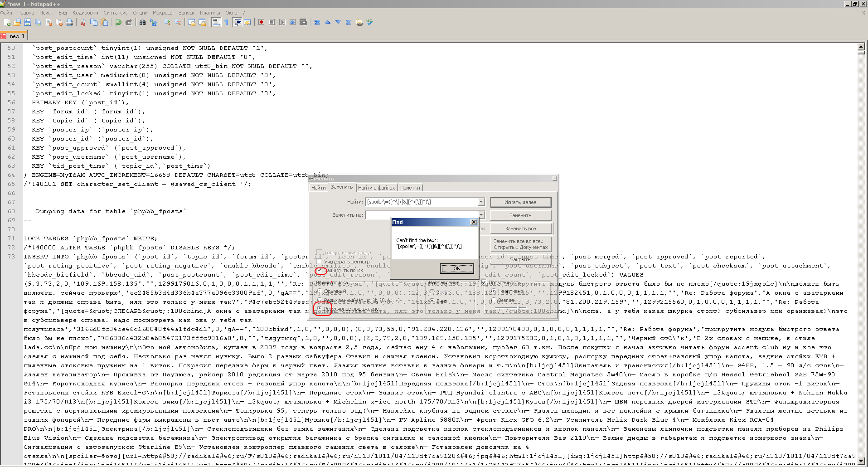Expand the 'Найти' search history dropdown

(481, 202)
